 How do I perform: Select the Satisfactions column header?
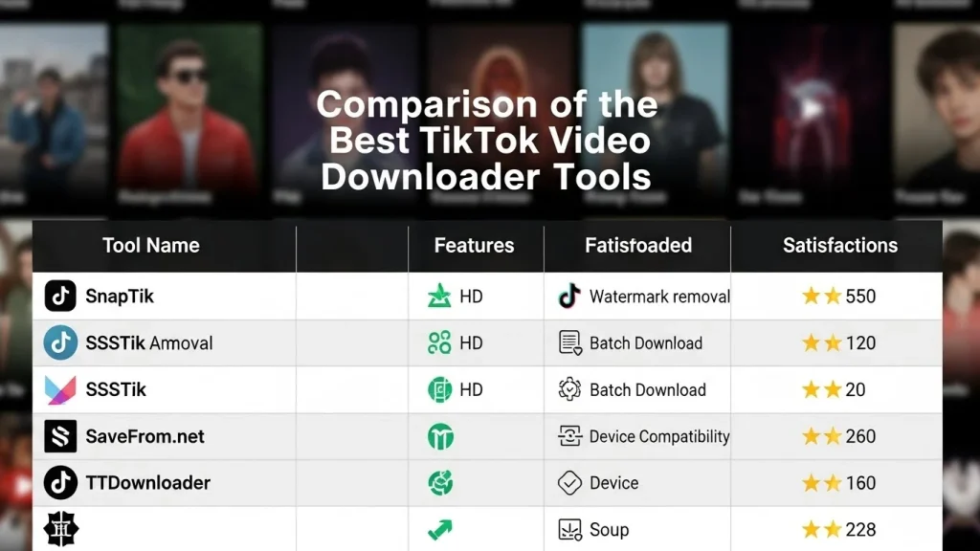point(838,246)
